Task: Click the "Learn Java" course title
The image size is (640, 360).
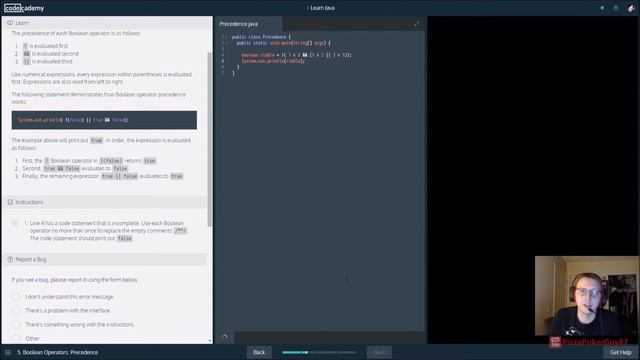Action: [322, 8]
